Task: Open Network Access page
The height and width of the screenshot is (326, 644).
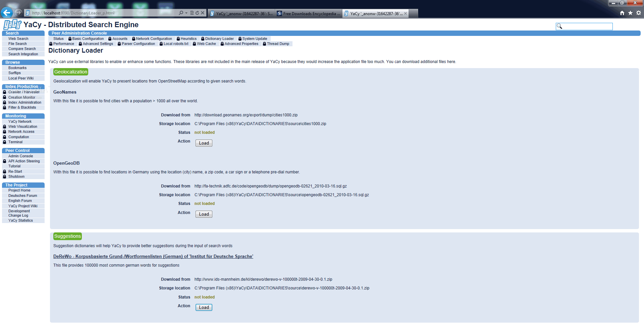Action: 21,131
